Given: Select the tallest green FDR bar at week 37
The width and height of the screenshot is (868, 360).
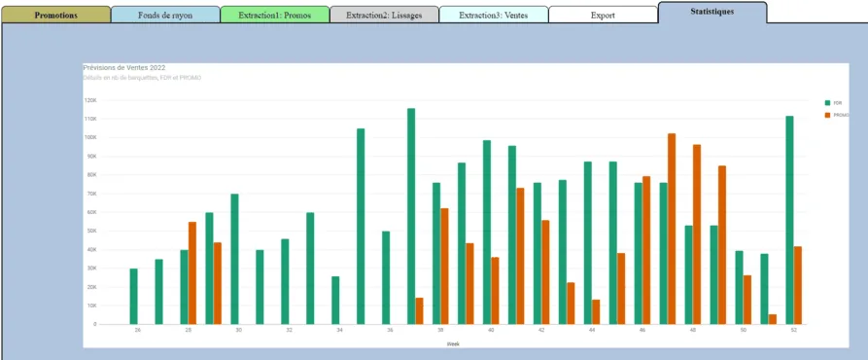Looking at the screenshot, I should point(411,216).
